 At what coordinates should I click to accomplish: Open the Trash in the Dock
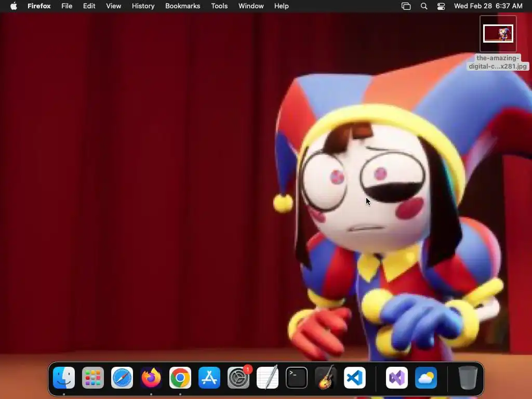(x=468, y=378)
